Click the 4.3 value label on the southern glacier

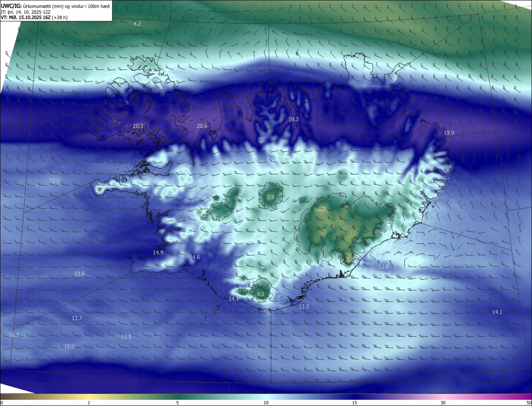(x=261, y=294)
